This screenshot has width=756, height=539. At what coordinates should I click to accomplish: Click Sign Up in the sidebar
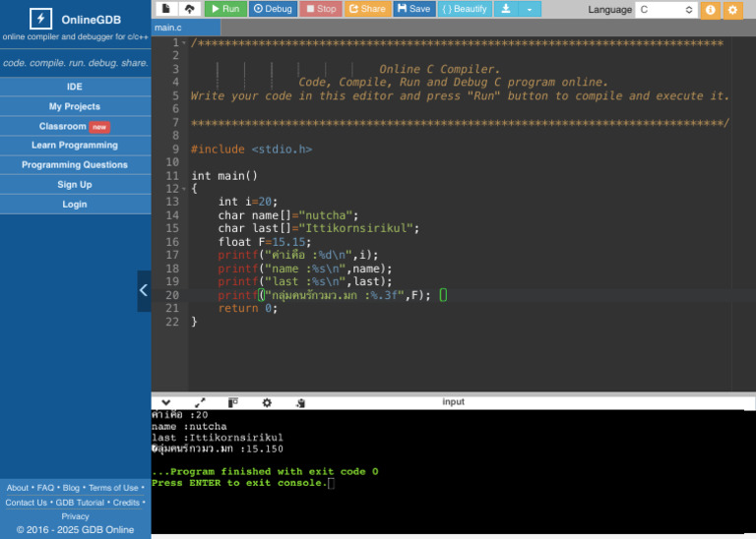pos(75,185)
